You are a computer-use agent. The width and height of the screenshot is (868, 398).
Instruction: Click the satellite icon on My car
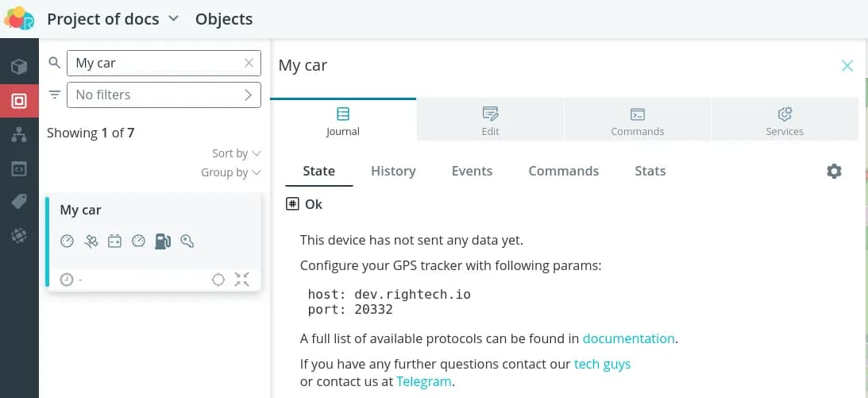(x=91, y=241)
